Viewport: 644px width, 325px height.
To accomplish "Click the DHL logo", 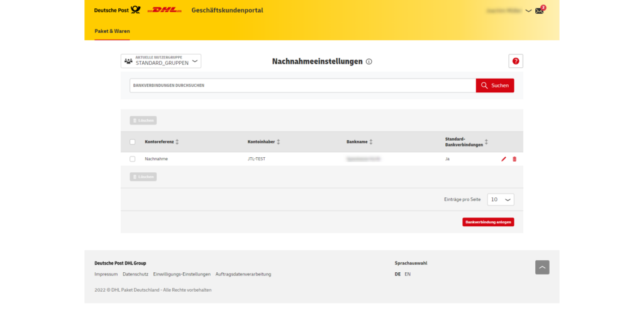I will [x=164, y=10].
